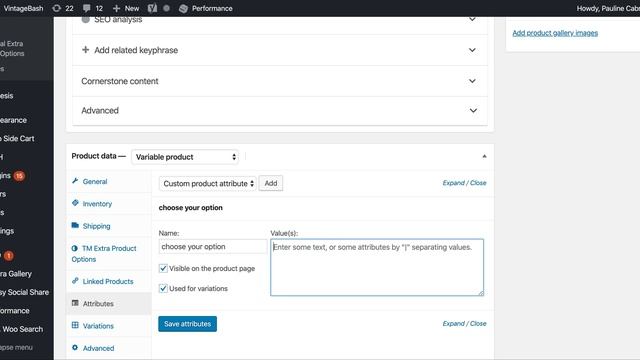Screen dimensions: 640x360
Task: Click the orange notification badge showing 1
Action: (x=9, y=256)
